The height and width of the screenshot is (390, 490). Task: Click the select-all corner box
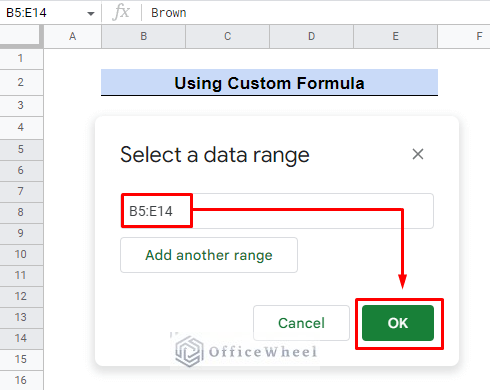click(21, 36)
